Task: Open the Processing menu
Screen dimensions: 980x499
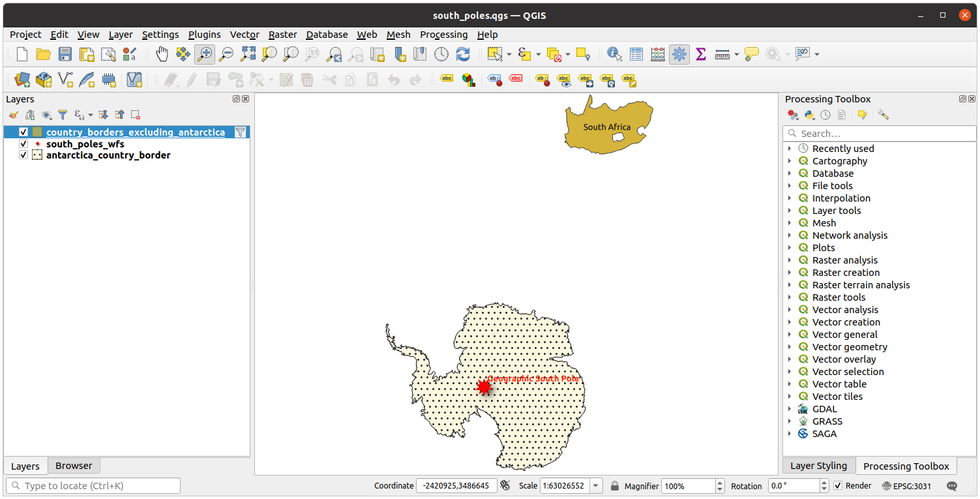Action: 443,35
